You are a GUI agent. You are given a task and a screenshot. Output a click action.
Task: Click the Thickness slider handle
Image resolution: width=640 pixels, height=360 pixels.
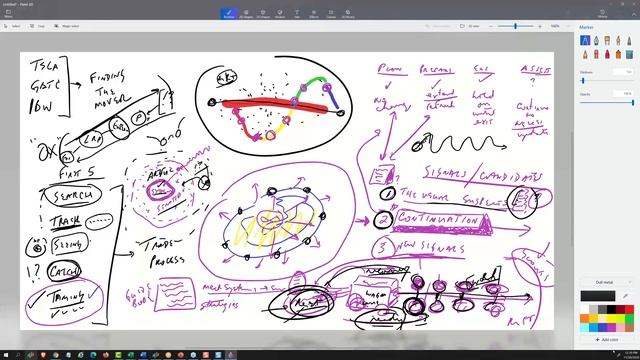click(x=583, y=80)
